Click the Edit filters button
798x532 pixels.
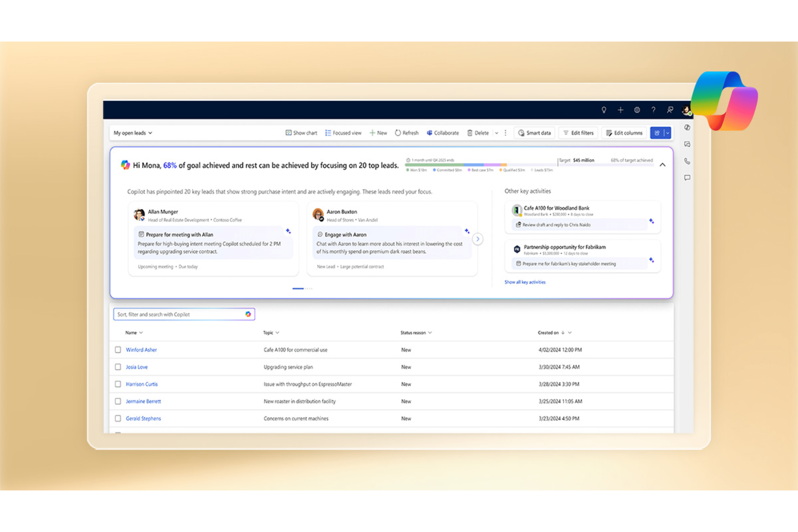click(x=579, y=133)
